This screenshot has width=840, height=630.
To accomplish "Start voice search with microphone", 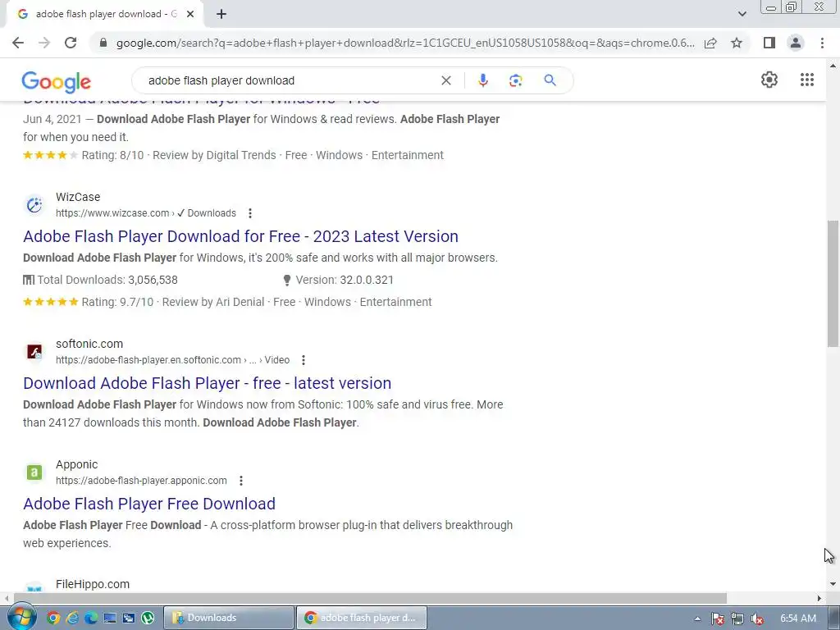I will coord(482,80).
